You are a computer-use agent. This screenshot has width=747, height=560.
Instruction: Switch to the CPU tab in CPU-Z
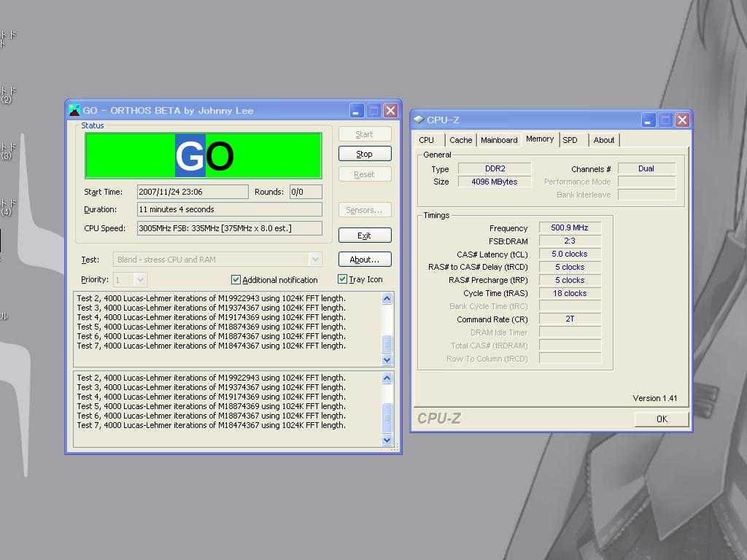[x=426, y=140]
